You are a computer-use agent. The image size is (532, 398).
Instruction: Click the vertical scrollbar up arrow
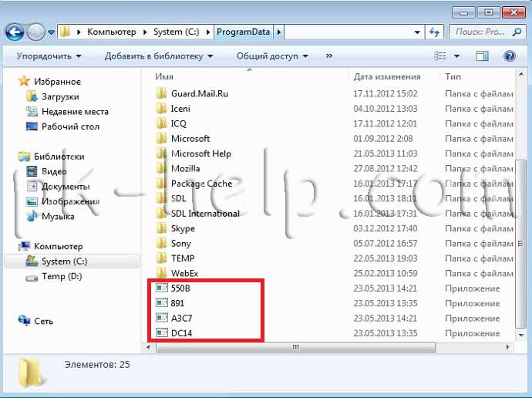(521, 74)
